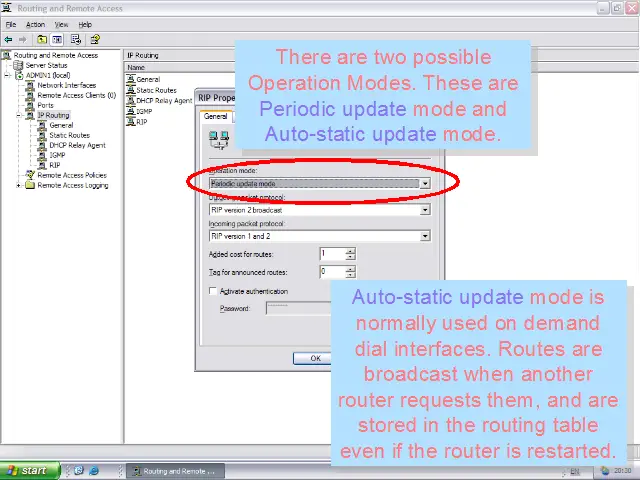Click the Export List toolbar icon
Image resolution: width=640 pixels, height=480 pixels.
[x=75, y=40]
